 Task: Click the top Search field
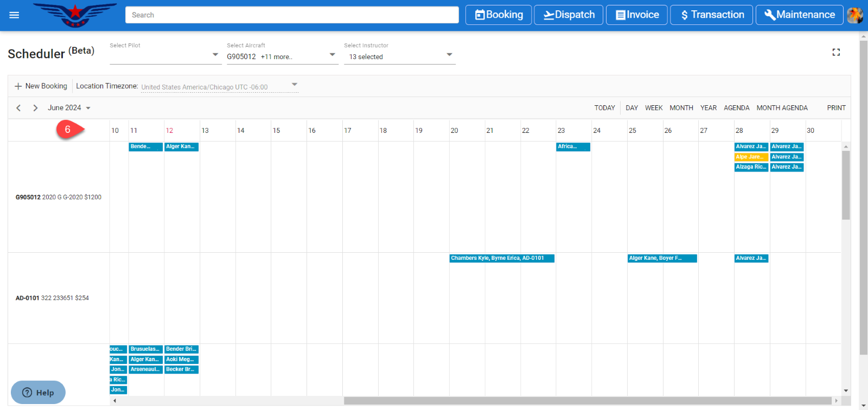coord(292,15)
